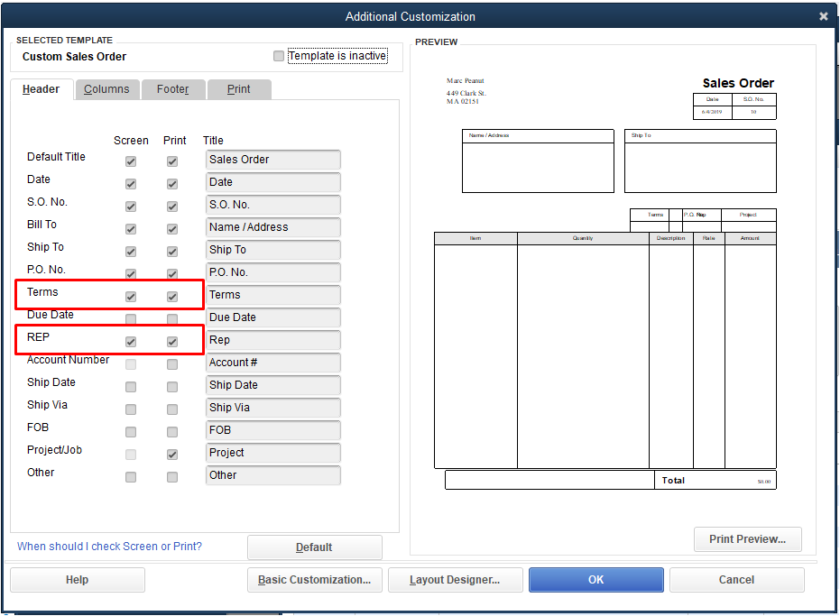Toggle Bill To Screen checkbox
This screenshot has width=840, height=616.
131,229
